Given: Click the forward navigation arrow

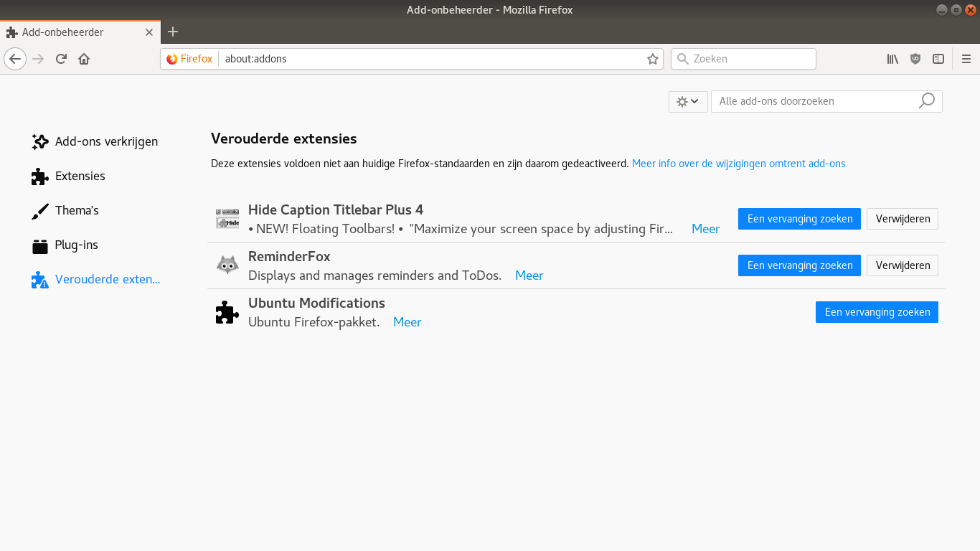Looking at the screenshot, I should (39, 59).
